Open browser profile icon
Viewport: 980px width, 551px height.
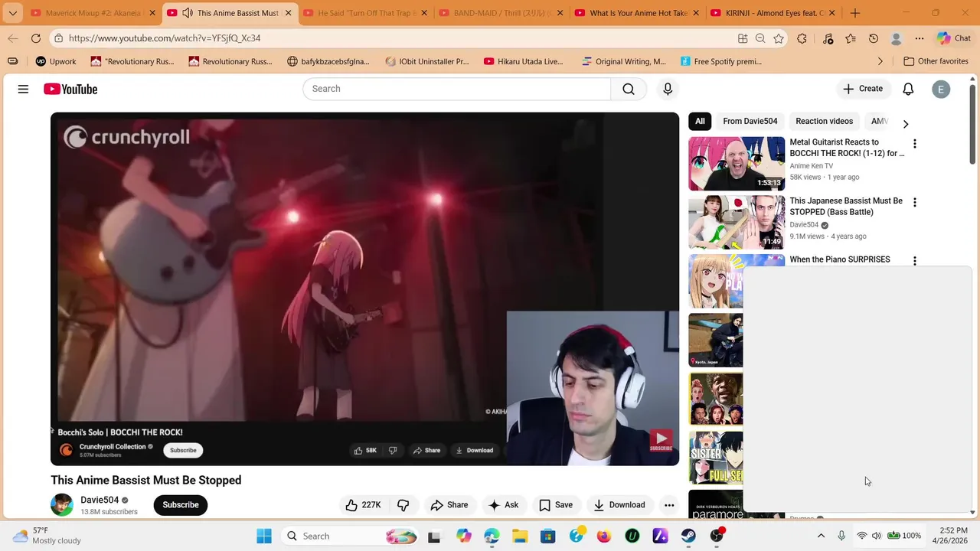[x=897, y=38]
